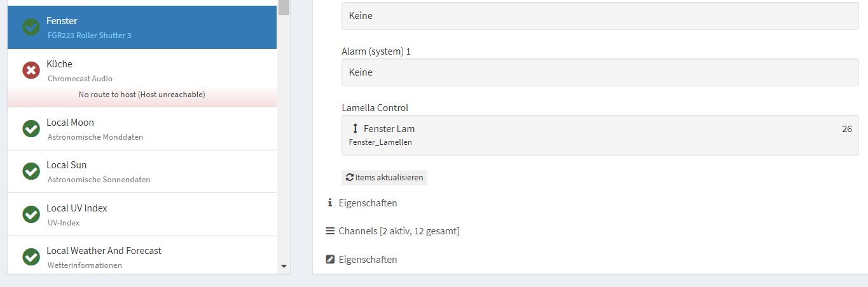Click the green status icon for Local Sun
This screenshot has height=287, width=868.
(x=31, y=171)
